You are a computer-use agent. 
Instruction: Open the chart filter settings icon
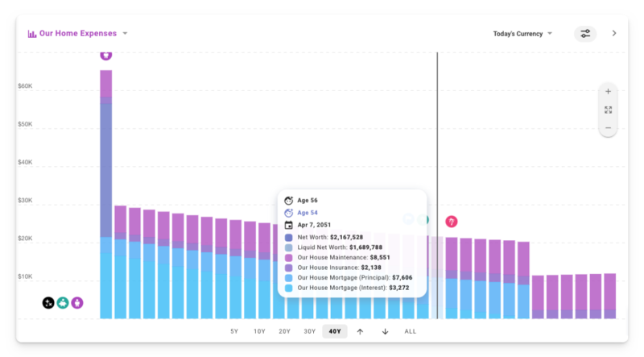click(x=585, y=33)
